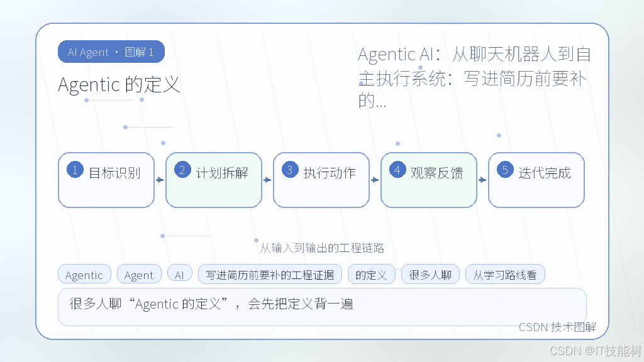This screenshot has height=362, width=644.
Task: Select the 'AI' tag
Action: [x=180, y=274]
